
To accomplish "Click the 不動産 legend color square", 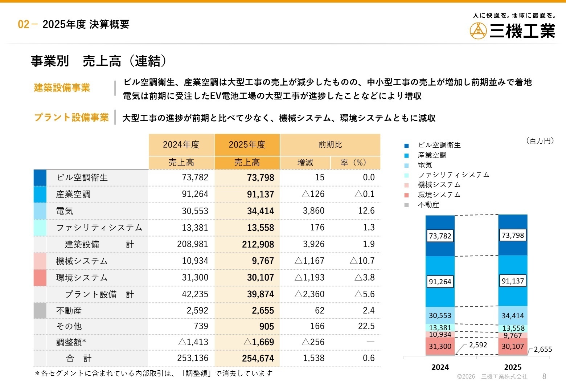I will pyautogui.click(x=406, y=205).
